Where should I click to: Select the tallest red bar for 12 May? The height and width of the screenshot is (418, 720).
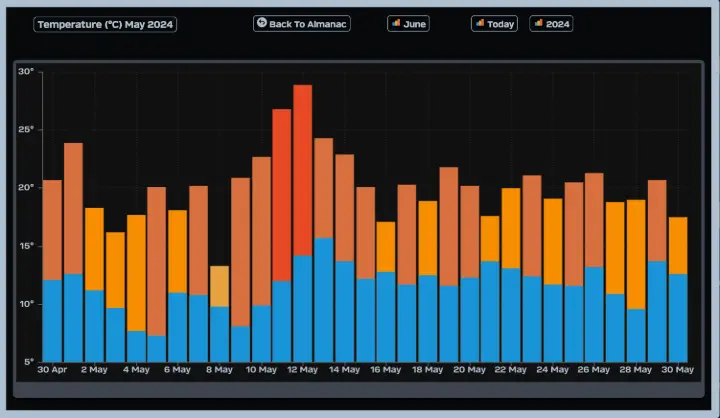[303, 170]
